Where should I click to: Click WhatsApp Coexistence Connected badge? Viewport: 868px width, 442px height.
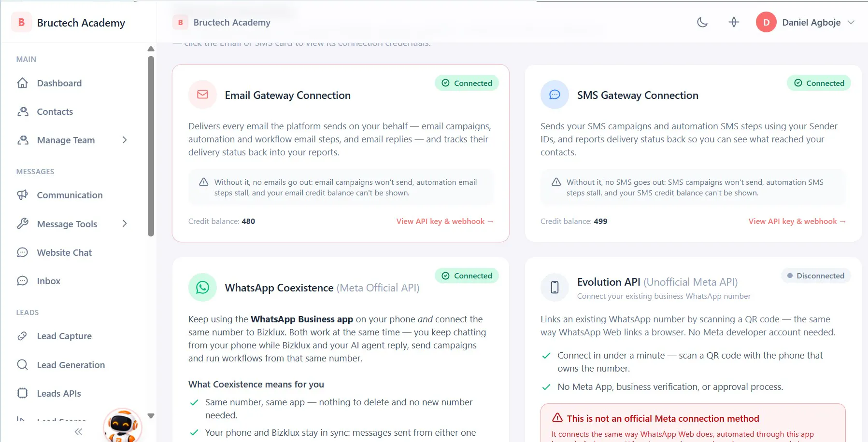pos(467,276)
